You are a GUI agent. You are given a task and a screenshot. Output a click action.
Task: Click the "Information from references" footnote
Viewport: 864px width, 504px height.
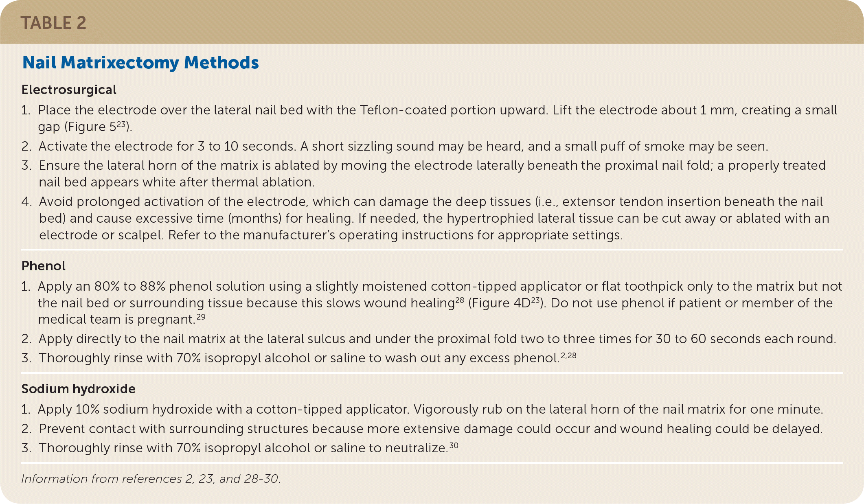(151, 479)
